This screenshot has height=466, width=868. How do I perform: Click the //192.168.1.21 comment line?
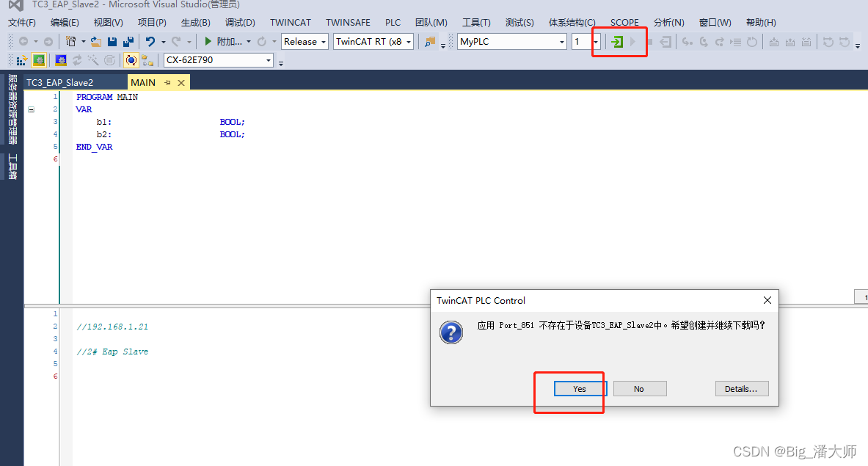pos(112,327)
